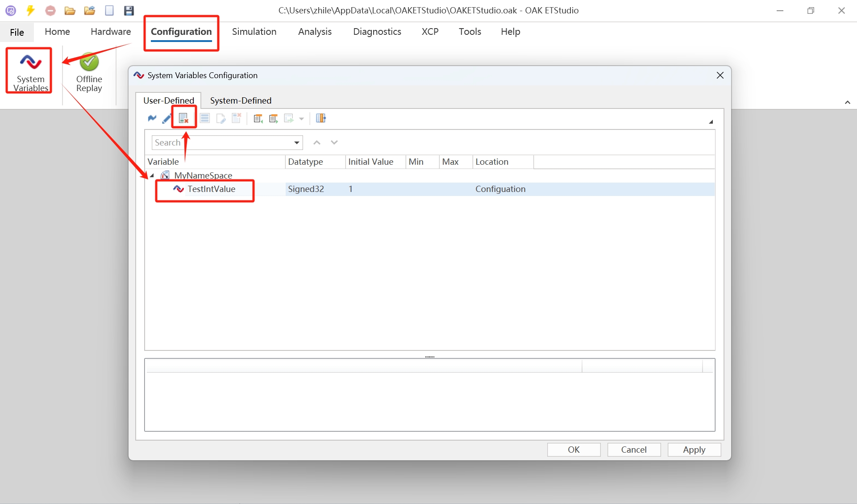The height and width of the screenshot is (504, 857).
Task: Click the delete variable icon in toolbar
Action: click(x=183, y=118)
